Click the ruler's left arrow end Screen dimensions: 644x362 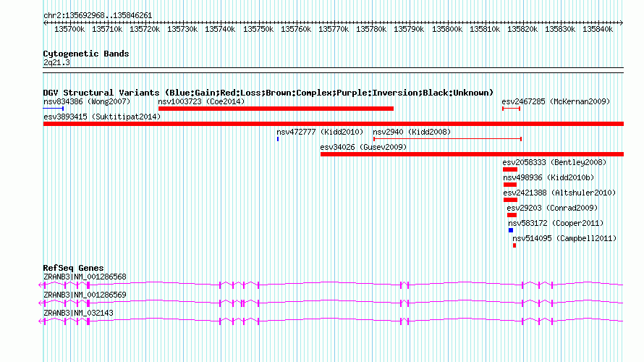tap(45, 23)
